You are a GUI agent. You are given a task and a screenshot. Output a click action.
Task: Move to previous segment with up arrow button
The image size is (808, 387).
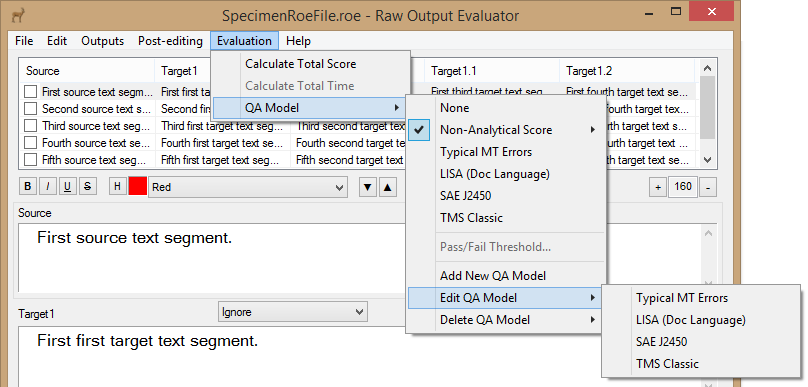coord(388,188)
